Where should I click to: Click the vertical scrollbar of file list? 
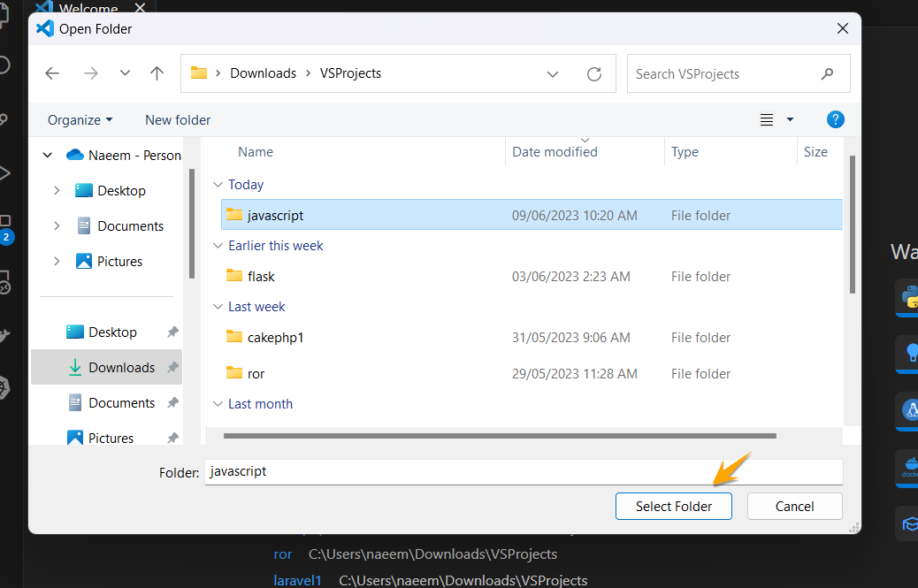853,224
